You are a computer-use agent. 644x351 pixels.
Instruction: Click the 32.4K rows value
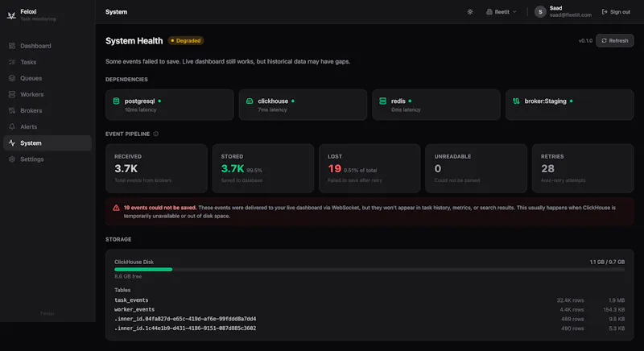[x=570, y=300]
